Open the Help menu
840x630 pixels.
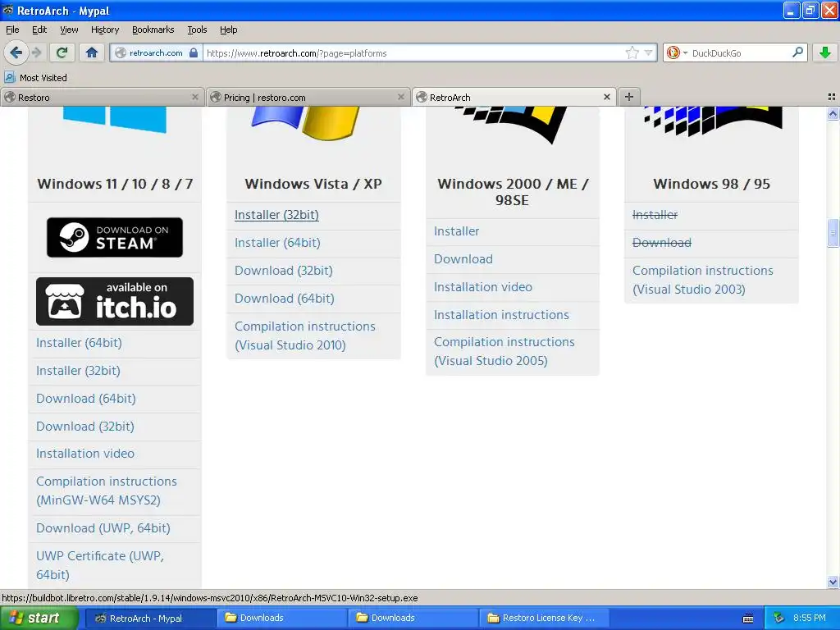[228, 30]
